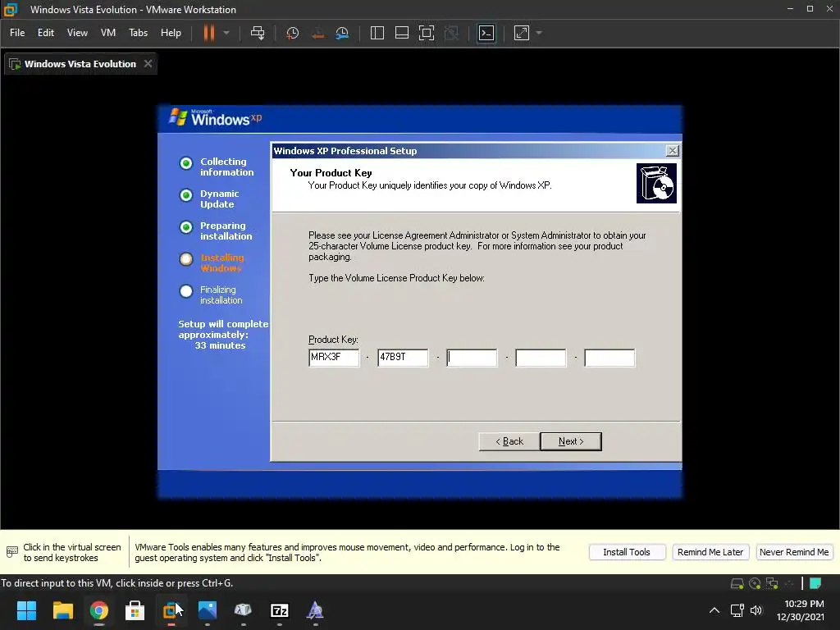Click the Next button in setup

point(571,441)
